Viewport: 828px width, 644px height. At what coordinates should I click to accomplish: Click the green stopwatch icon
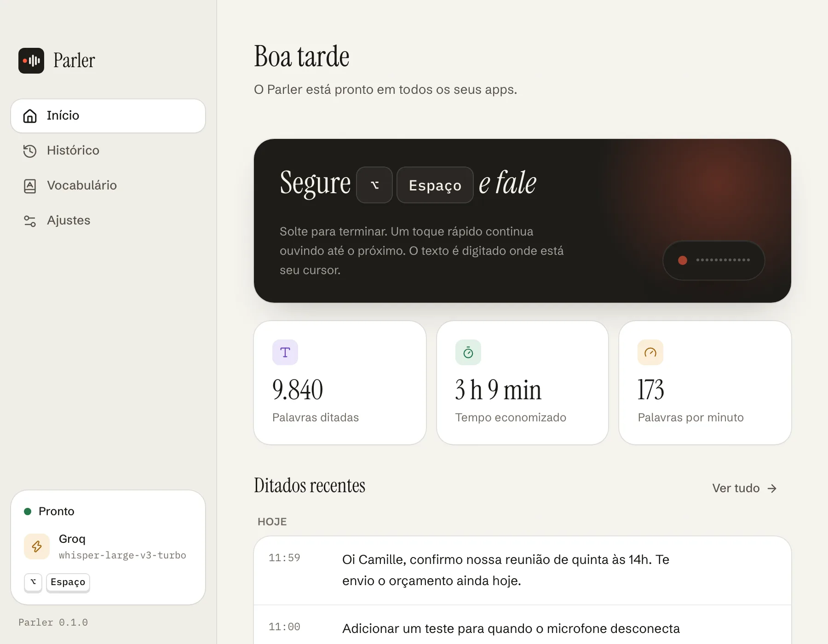(x=468, y=352)
